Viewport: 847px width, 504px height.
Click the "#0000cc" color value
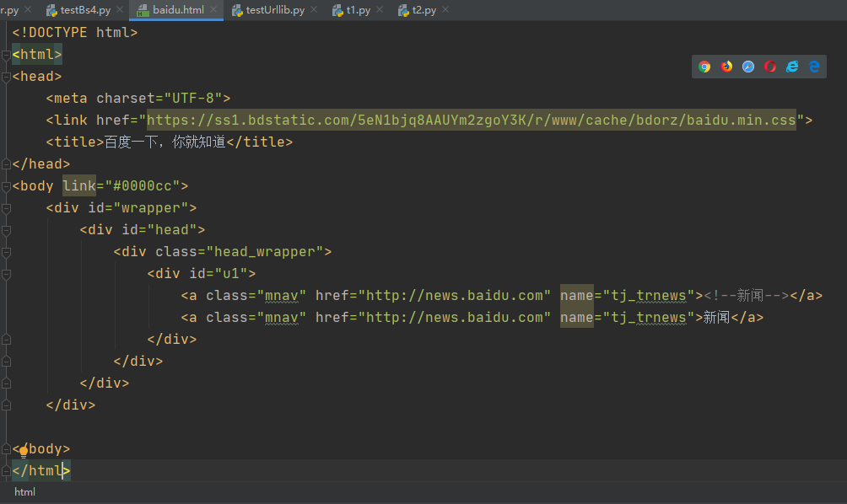pyautogui.click(x=142, y=185)
